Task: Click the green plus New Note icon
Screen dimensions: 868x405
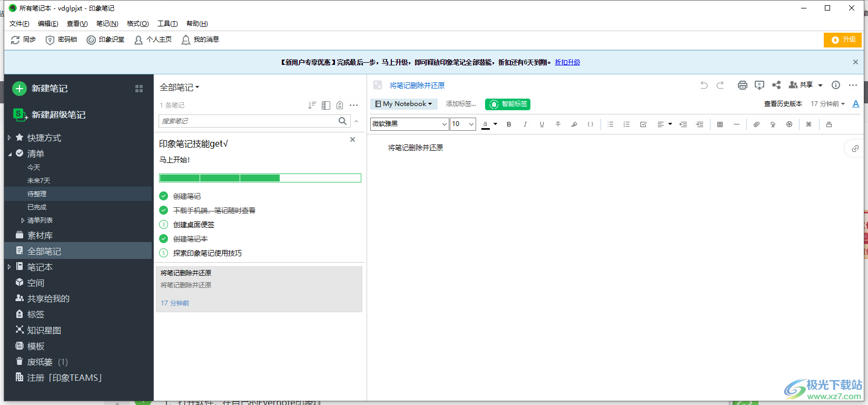Action: point(19,89)
